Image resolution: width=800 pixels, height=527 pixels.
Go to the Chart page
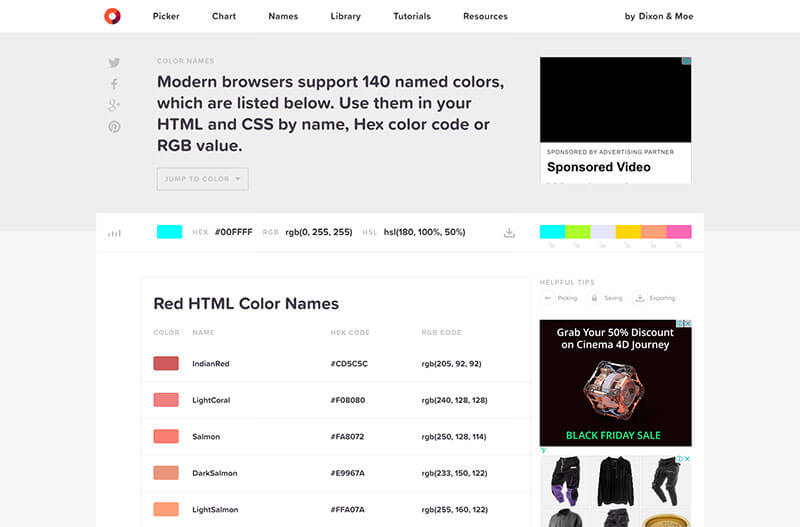(224, 16)
